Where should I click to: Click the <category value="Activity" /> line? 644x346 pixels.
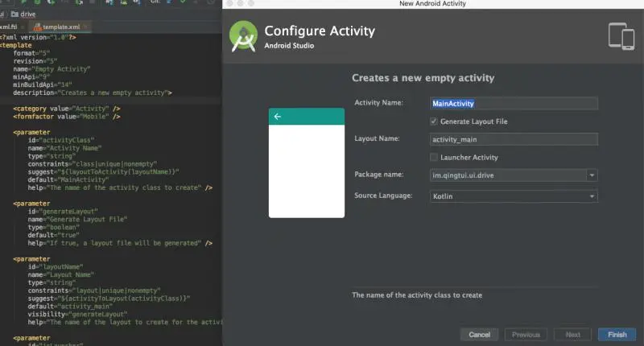click(x=67, y=109)
